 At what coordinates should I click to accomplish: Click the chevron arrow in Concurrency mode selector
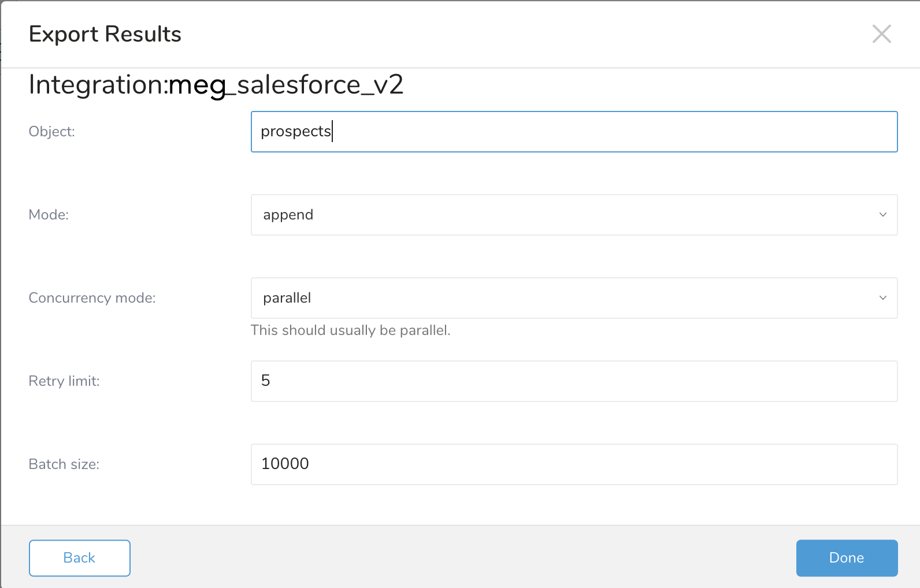pyautogui.click(x=882, y=298)
